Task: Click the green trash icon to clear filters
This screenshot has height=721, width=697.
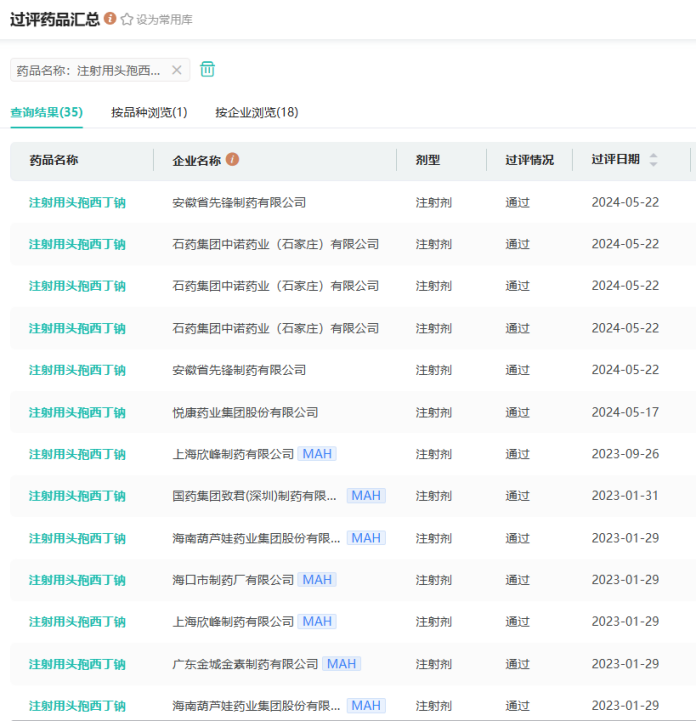Action: coord(207,69)
